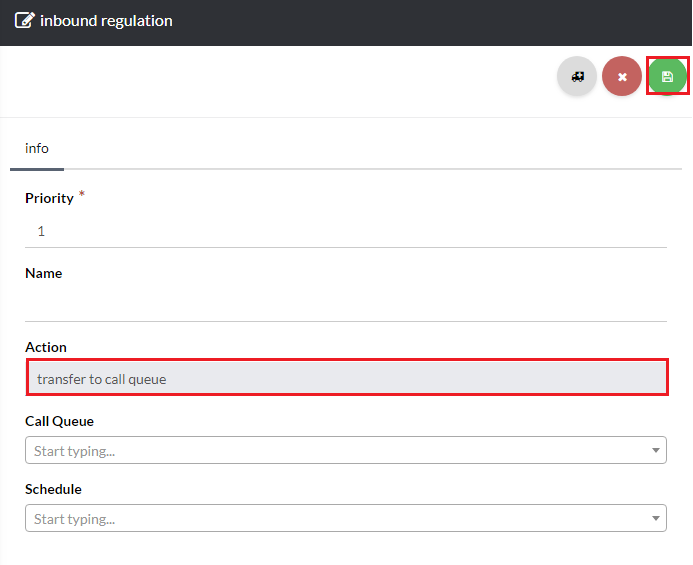Click the green save floppy-disk button
This screenshot has width=693, height=565.
667,76
